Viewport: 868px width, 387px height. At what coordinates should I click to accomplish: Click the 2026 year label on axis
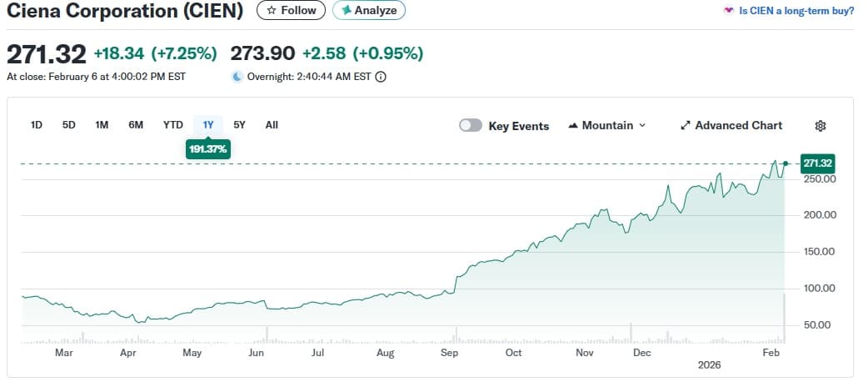710,365
